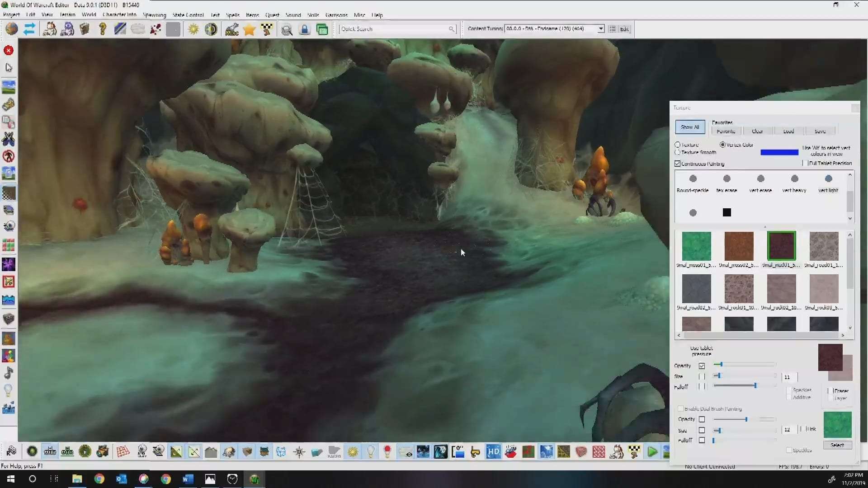Open the Terrain menu

point(67,15)
